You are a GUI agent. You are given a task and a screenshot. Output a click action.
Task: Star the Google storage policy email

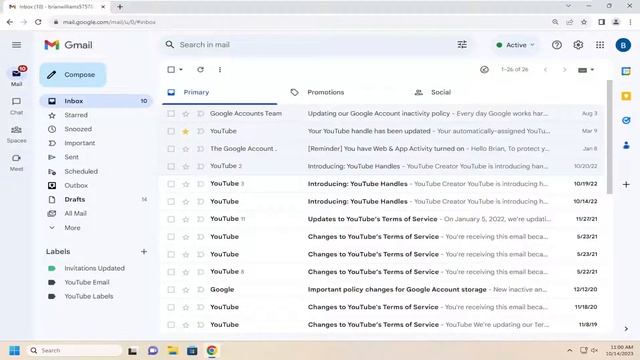coord(186,290)
